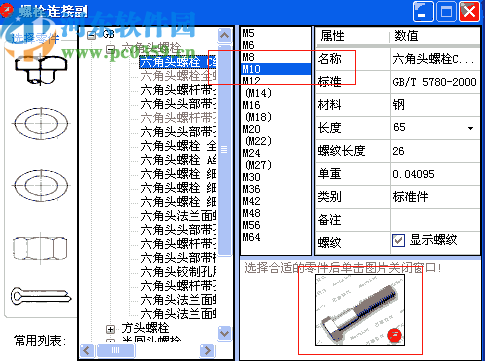Choose size M30 in the list
Screen dimensions: 486x361
(x=251, y=177)
